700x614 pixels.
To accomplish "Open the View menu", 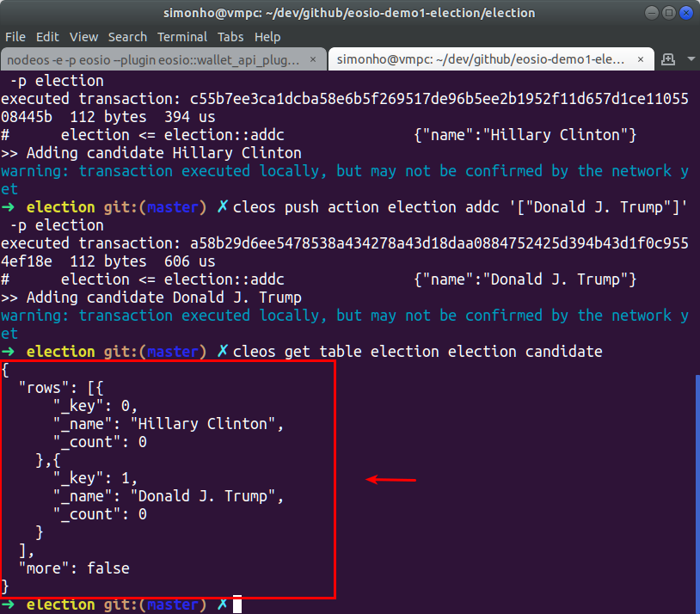I will [x=83, y=37].
